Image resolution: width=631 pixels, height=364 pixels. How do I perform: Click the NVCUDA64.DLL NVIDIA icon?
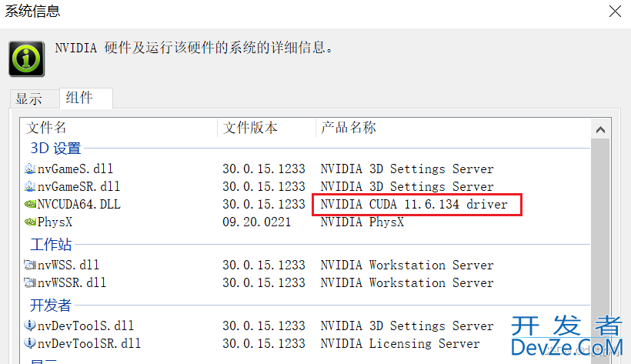pos(30,204)
